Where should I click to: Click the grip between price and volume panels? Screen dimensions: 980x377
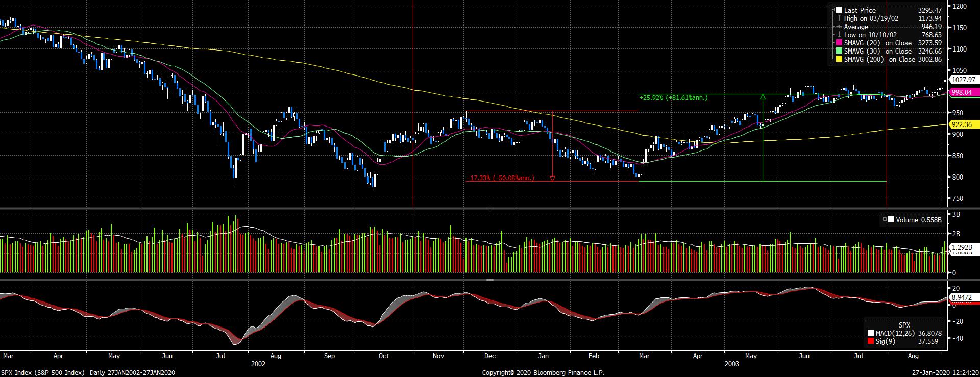[x=489, y=209]
